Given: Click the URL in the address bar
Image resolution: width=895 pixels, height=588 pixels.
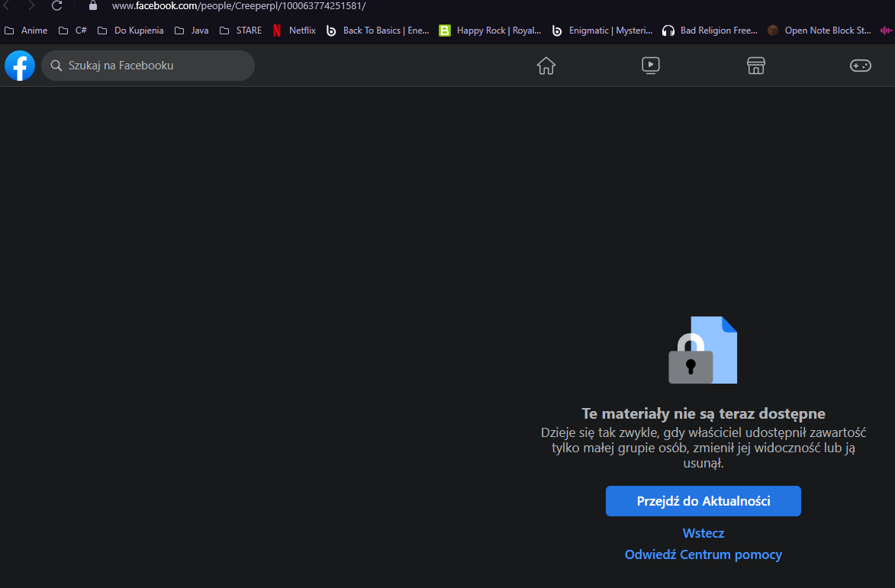Looking at the screenshot, I should point(239,6).
